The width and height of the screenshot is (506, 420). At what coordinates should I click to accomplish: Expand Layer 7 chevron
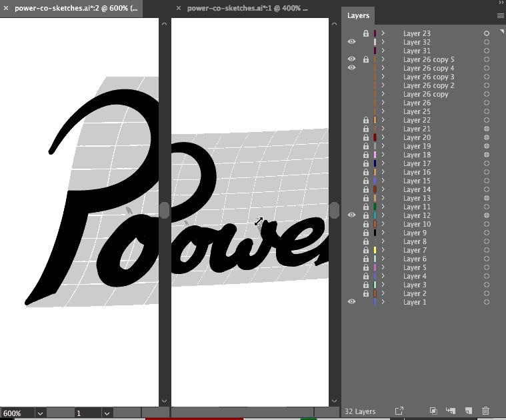[x=383, y=250]
